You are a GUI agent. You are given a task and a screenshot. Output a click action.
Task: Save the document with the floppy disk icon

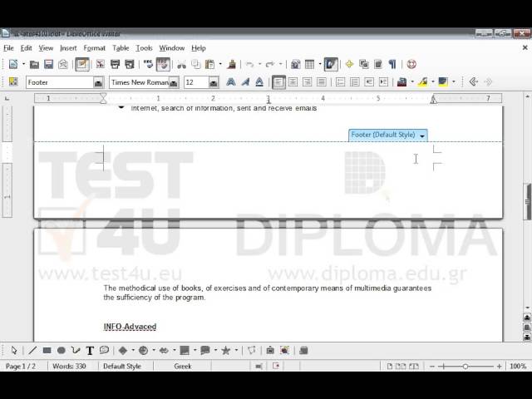coord(49,64)
